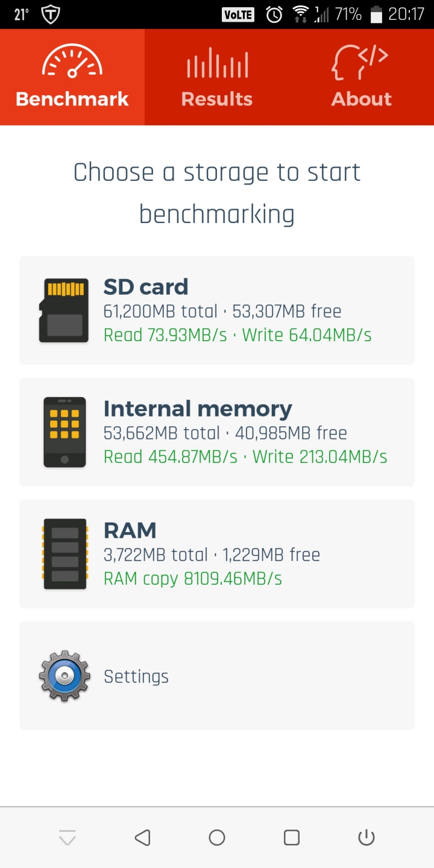The width and height of the screenshot is (434, 868).
Task: Tap the phone Internal memory icon
Action: tap(64, 432)
